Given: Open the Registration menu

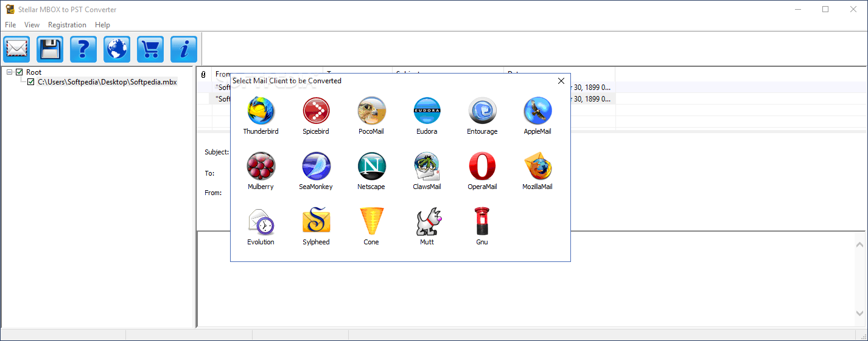Looking at the screenshot, I should click(67, 25).
